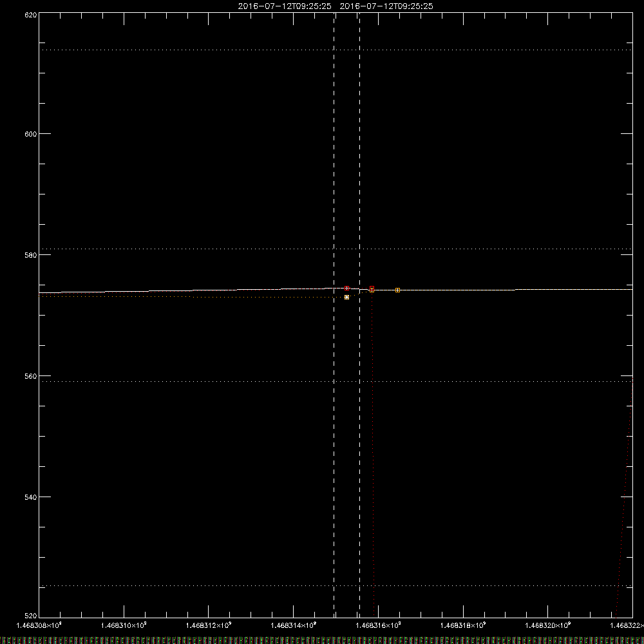Screen dimensions: 644x644
Task: Select the y-axis label 580
Action: tap(31, 255)
